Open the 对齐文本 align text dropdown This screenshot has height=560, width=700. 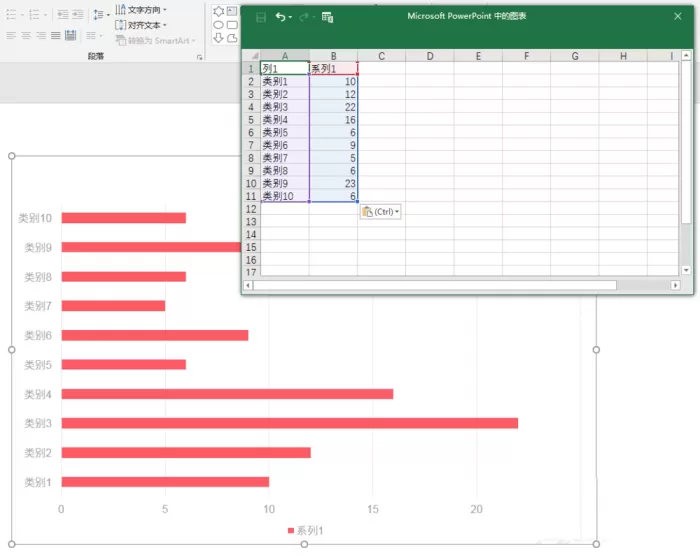coord(141,25)
